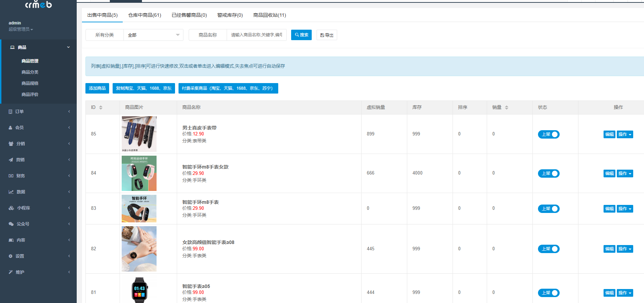Click the 数据 chart icon in sidebar
Viewport: 644px width, 303px height.
click(x=11, y=192)
